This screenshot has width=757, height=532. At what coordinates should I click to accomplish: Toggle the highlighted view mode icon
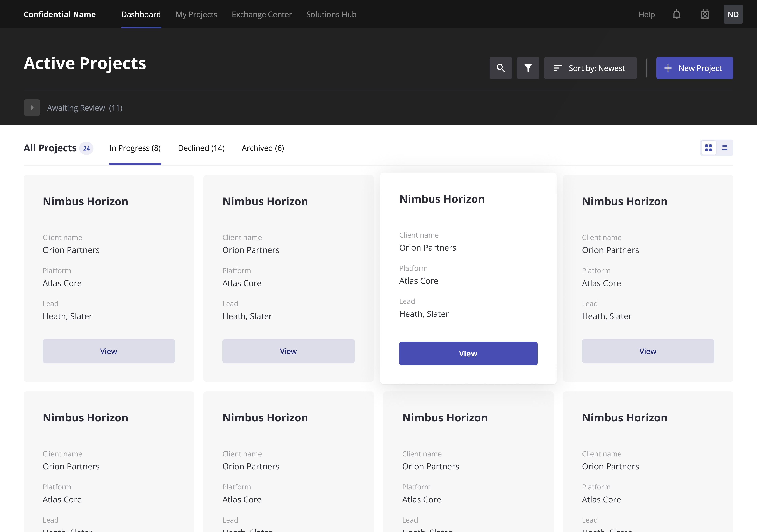tap(709, 148)
